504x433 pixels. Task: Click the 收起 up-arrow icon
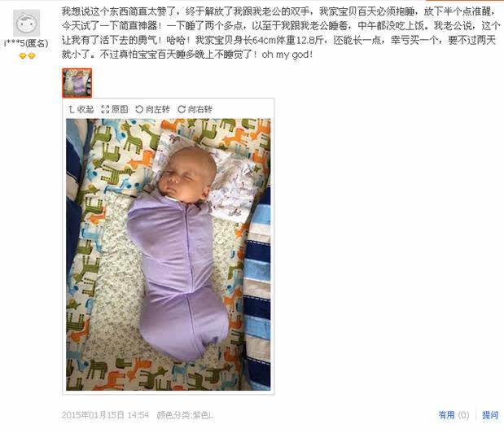click(x=72, y=110)
